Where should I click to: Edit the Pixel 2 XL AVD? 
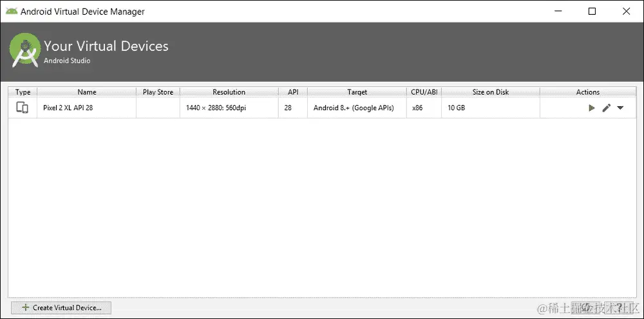606,108
